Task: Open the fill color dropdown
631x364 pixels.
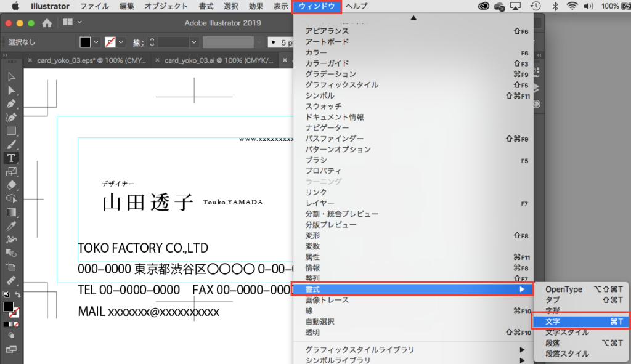Action: pyautogui.click(x=96, y=42)
